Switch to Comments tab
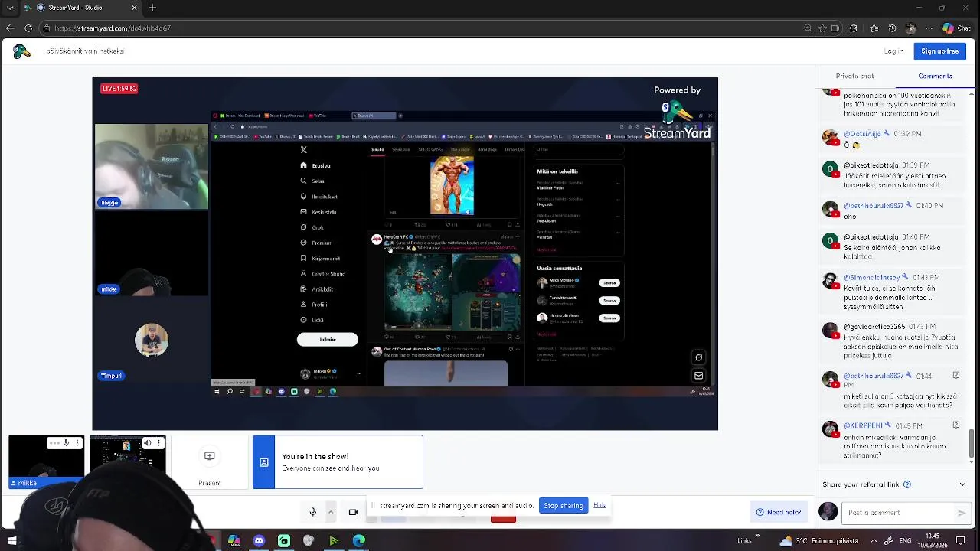 click(935, 76)
